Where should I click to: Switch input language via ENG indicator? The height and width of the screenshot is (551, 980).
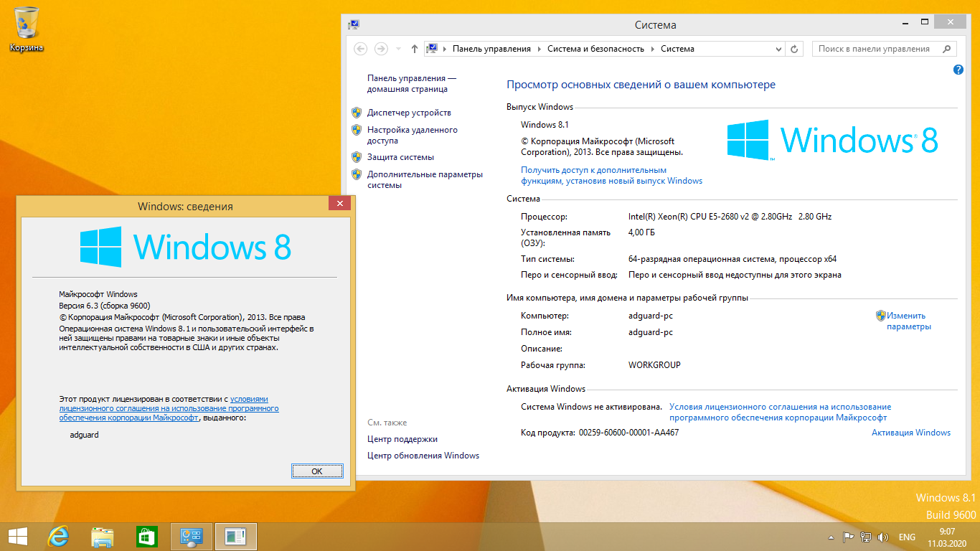[x=907, y=537]
